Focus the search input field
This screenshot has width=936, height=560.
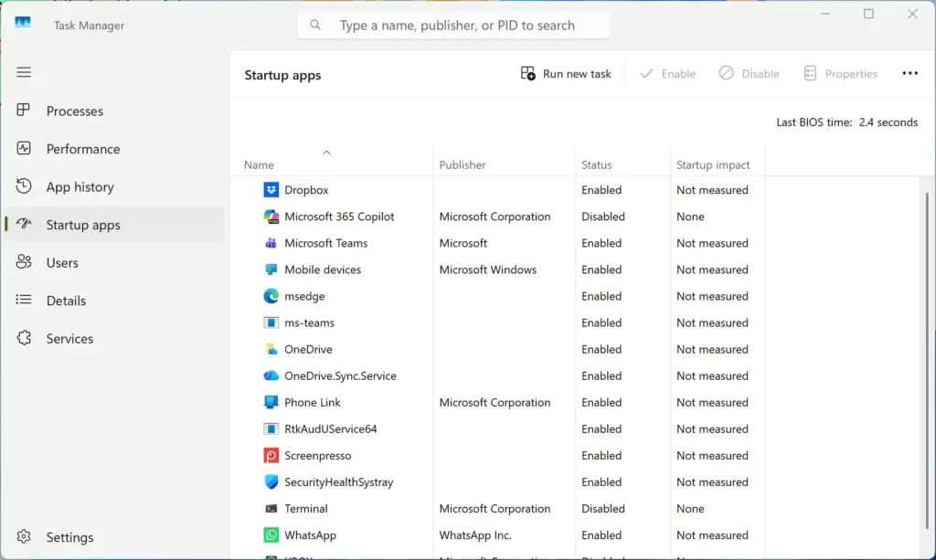(453, 25)
